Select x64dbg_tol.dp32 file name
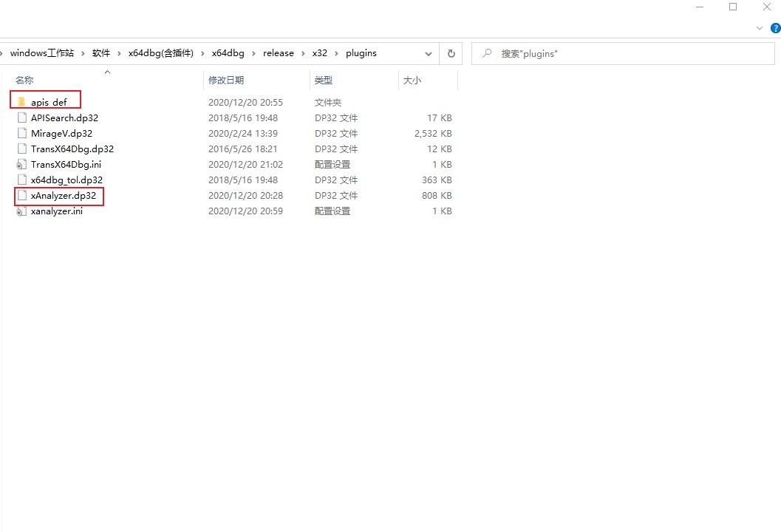Viewport: 781px width, 532px height. [x=66, y=180]
